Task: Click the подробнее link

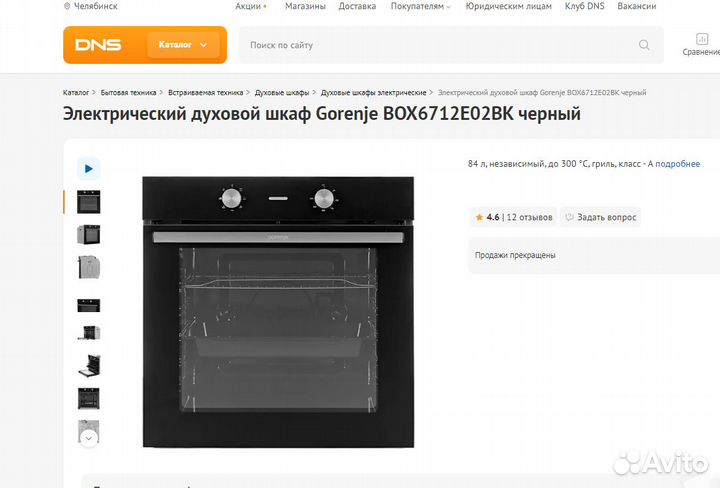Action: pos(677,164)
